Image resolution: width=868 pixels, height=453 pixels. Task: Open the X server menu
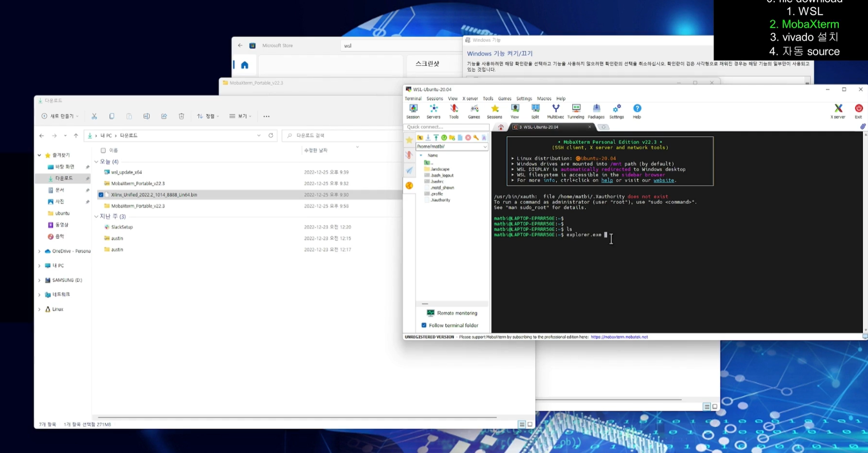point(470,99)
